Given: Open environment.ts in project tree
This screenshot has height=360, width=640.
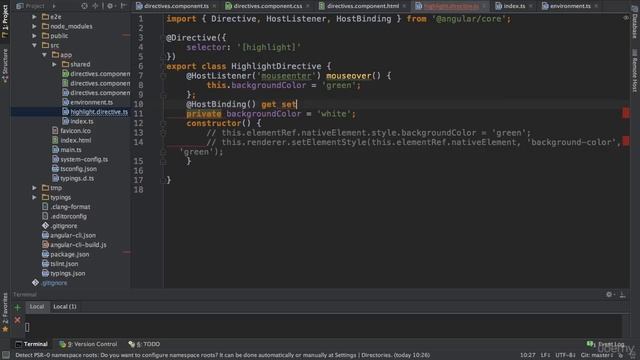Looking at the screenshot, I should pyautogui.click(x=91, y=102).
